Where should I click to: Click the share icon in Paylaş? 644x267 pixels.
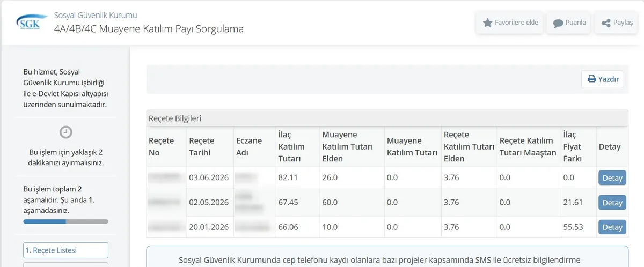[606, 23]
